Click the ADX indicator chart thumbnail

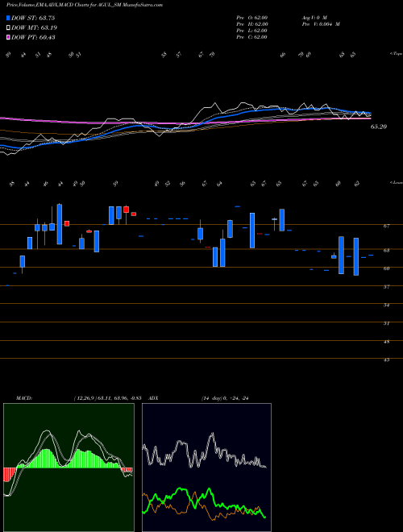coord(206,468)
